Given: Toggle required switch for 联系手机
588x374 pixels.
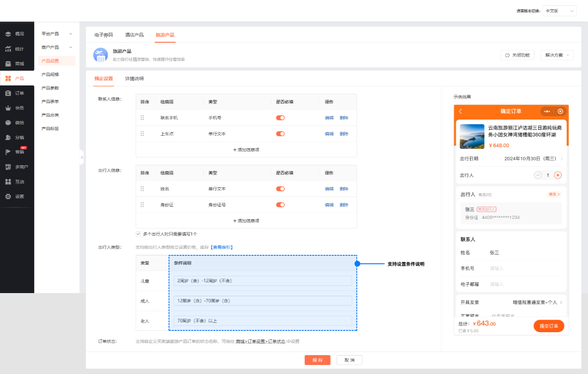Looking at the screenshot, I should [x=280, y=118].
